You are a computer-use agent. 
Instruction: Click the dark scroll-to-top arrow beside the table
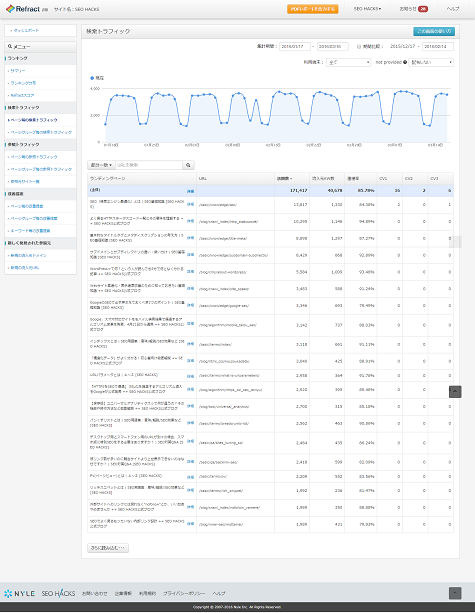tap(455, 391)
